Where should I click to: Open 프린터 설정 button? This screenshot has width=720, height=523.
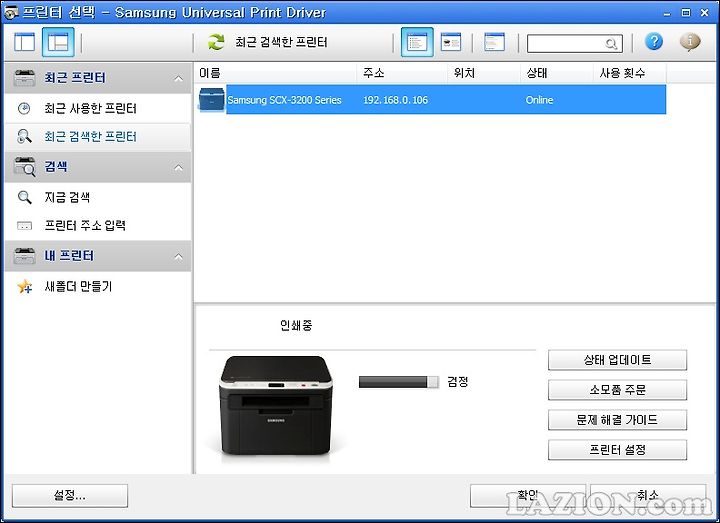coord(617,450)
